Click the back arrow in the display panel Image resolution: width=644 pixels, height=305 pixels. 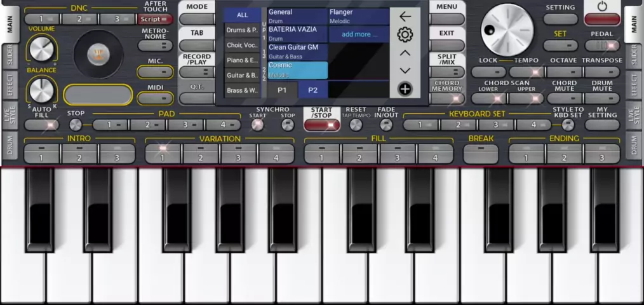point(405,17)
